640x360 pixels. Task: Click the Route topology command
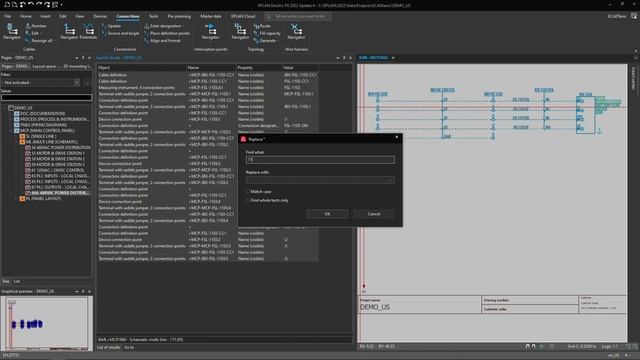point(262,26)
